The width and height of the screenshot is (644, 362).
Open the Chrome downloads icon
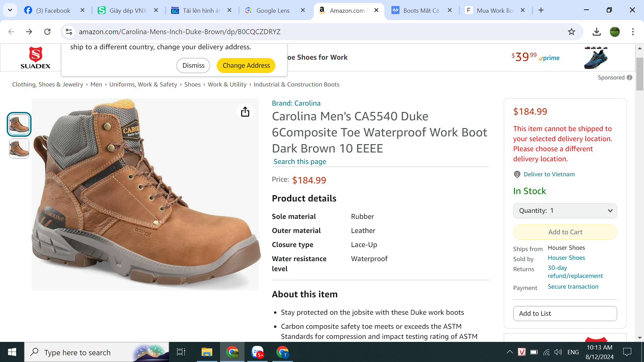[x=596, y=32]
